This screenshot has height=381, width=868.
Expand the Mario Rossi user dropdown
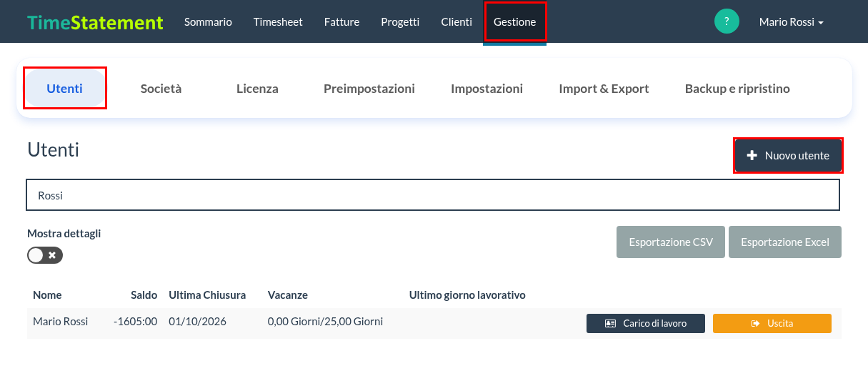pos(792,22)
